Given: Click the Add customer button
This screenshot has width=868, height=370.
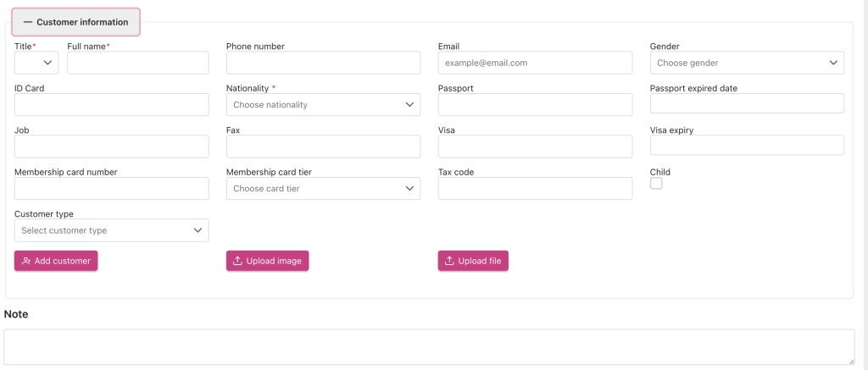Looking at the screenshot, I should tap(56, 261).
